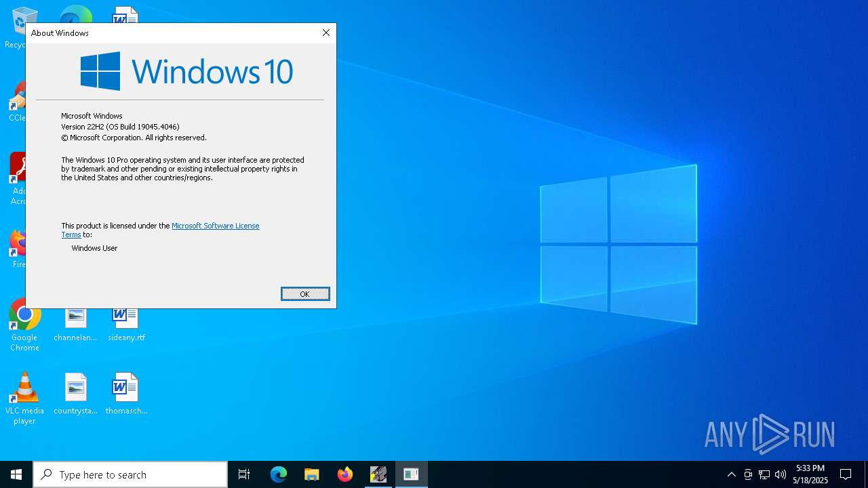Open the Meet Now tray icon
The width and height of the screenshot is (868, 488).
pos(748,474)
